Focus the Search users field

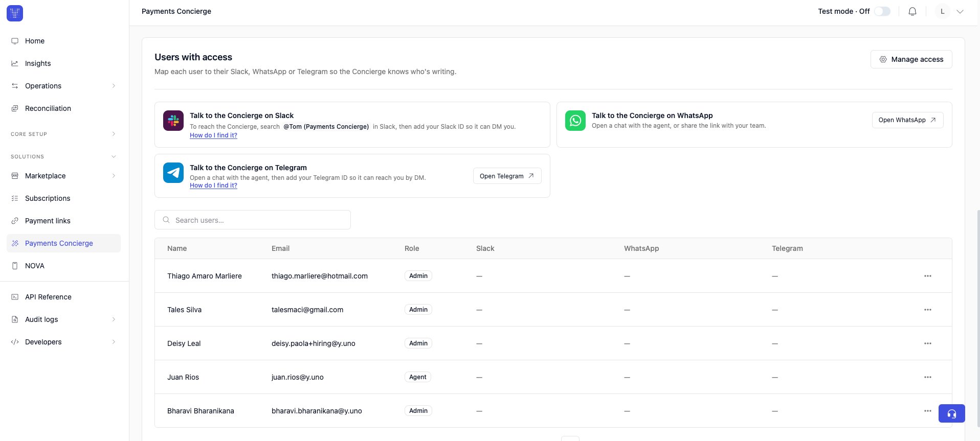coord(253,220)
